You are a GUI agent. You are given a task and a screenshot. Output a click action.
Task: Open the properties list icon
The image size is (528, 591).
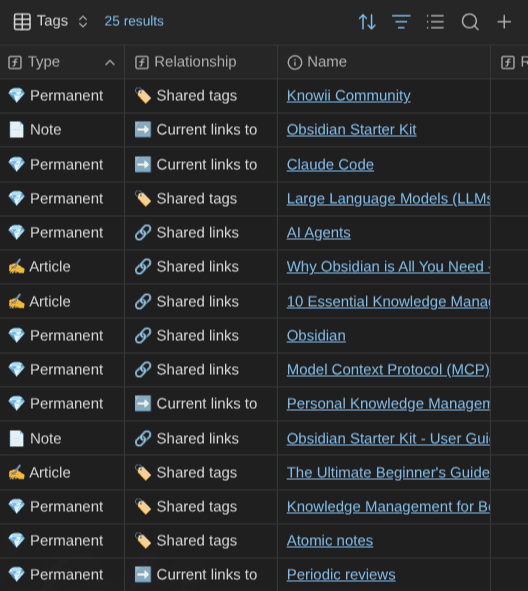[435, 22]
